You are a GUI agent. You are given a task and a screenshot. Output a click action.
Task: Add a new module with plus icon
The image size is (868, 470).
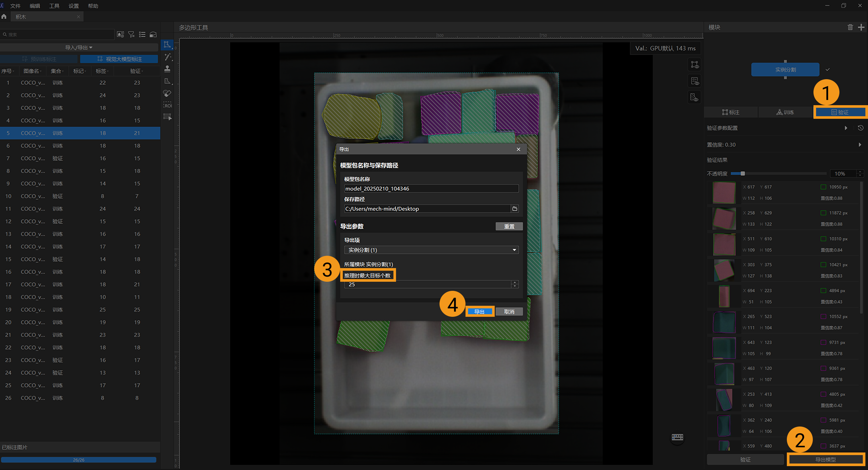tap(861, 27)
